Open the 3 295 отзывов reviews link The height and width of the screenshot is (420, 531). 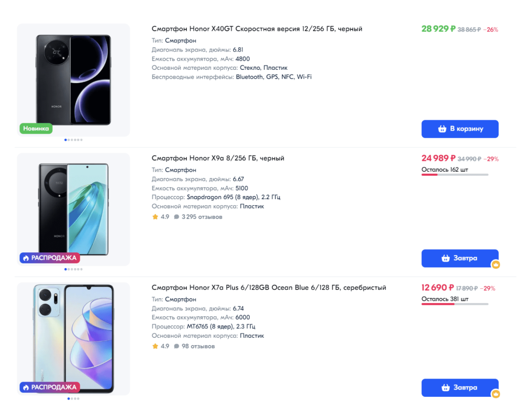coord(202,217)
